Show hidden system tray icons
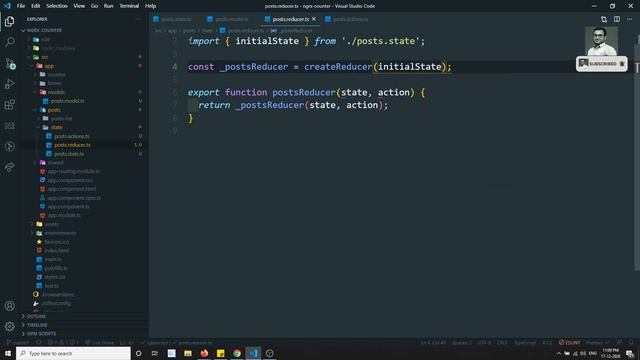Screen dimensions: 640x360 [558, 353]
